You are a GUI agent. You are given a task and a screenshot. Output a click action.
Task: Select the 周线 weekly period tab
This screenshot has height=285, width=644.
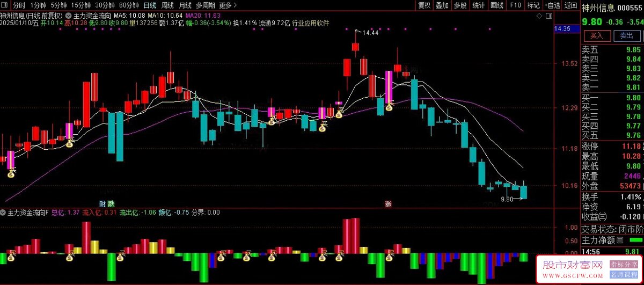pos(167,5)
